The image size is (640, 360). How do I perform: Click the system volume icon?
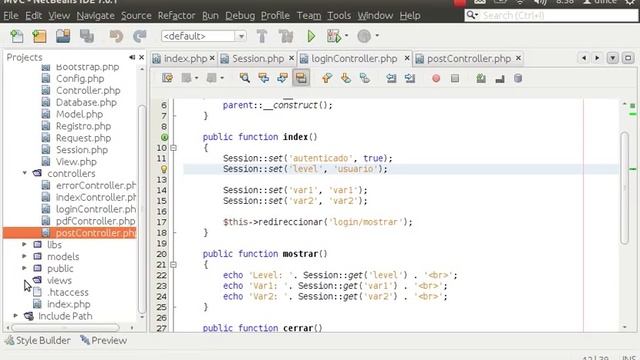click(x=540, y=2)
